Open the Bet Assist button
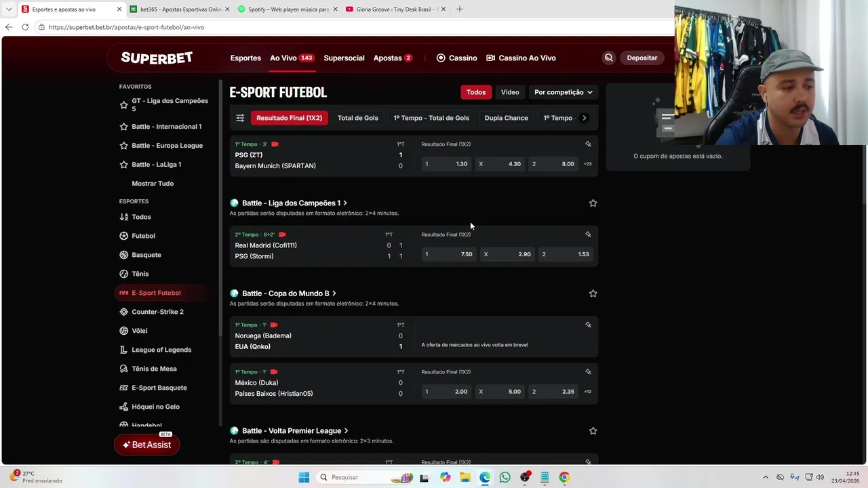868x488 pixels. pyautogui.click(x=146, y=445)
